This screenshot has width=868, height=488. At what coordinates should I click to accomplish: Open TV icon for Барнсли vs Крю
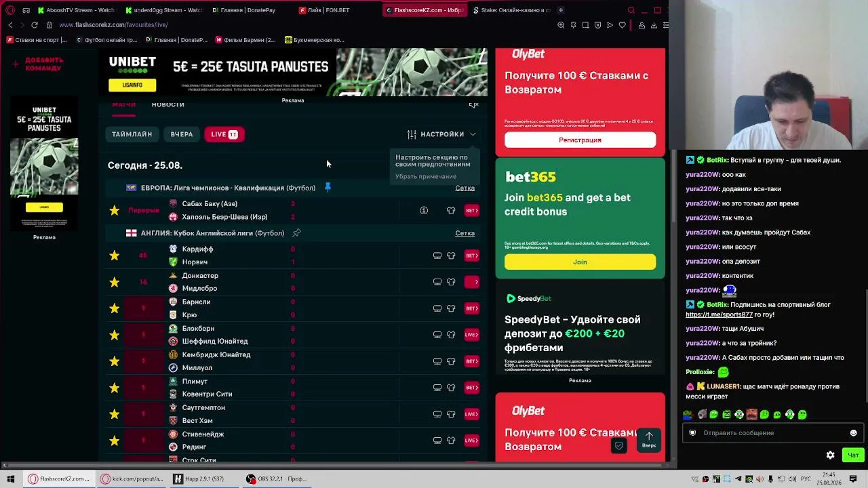437,308
